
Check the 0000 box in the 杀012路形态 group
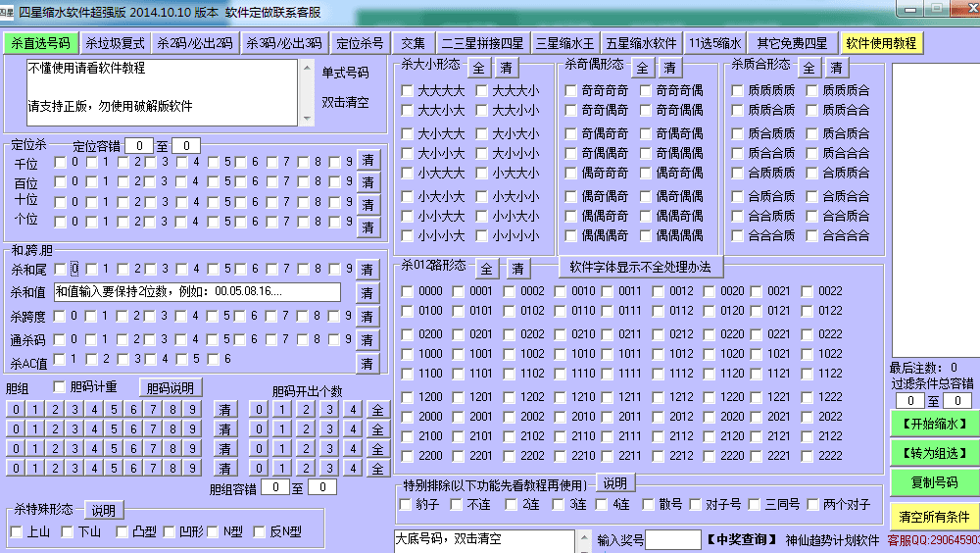point(406,291)
